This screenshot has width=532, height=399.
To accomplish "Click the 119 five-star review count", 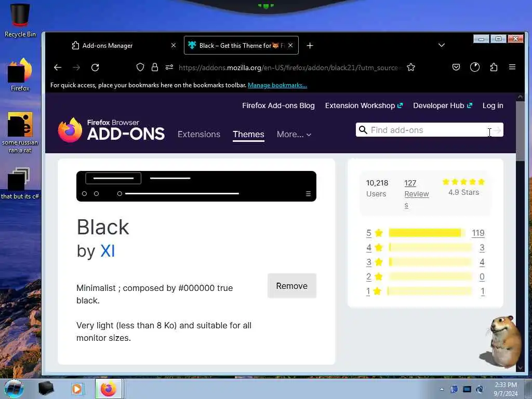I will 478,233.
